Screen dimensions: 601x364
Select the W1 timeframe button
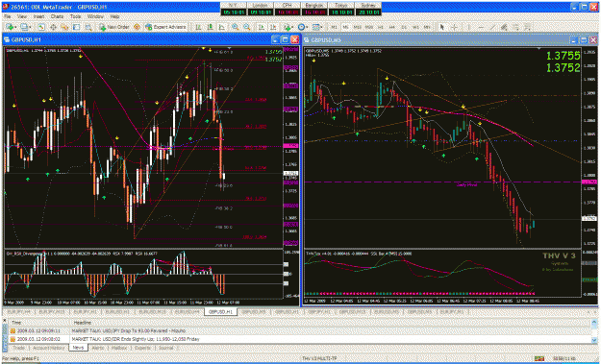[x=415, y=27]
